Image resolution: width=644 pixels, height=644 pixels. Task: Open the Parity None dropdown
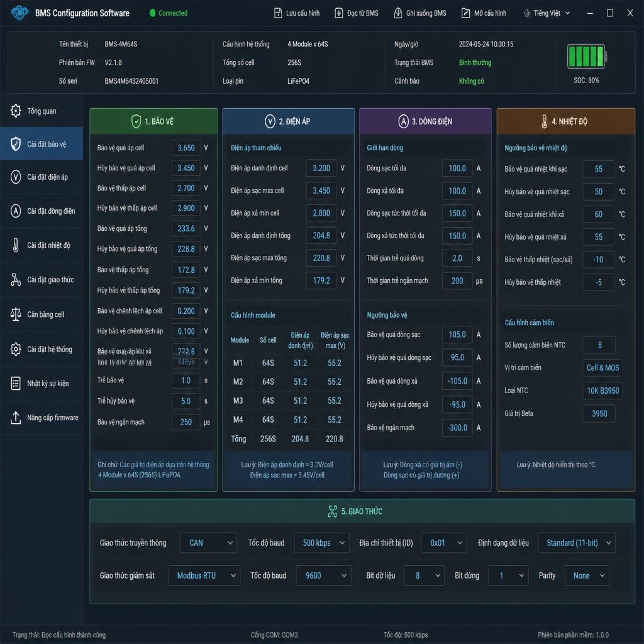(x=587, y=575)
